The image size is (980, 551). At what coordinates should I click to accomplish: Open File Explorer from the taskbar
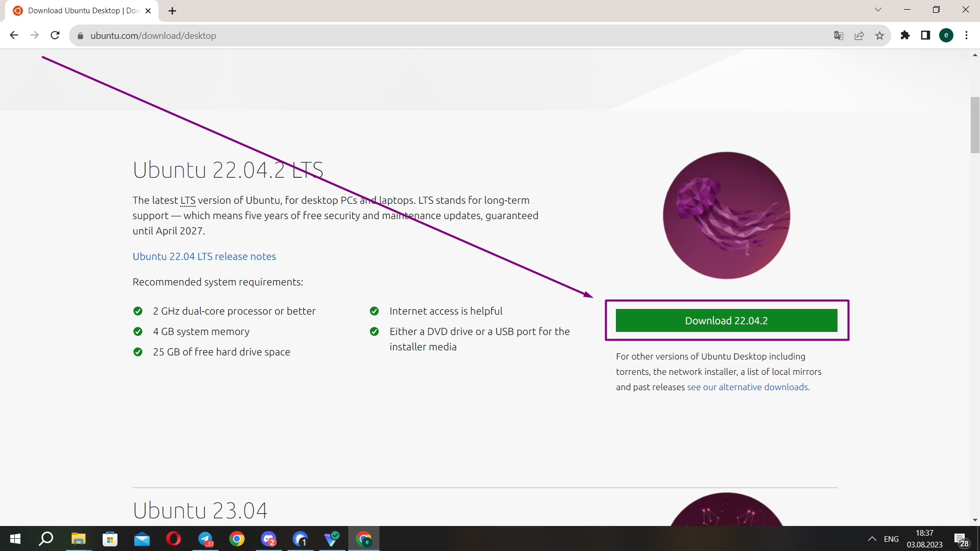tap(78, 539)
